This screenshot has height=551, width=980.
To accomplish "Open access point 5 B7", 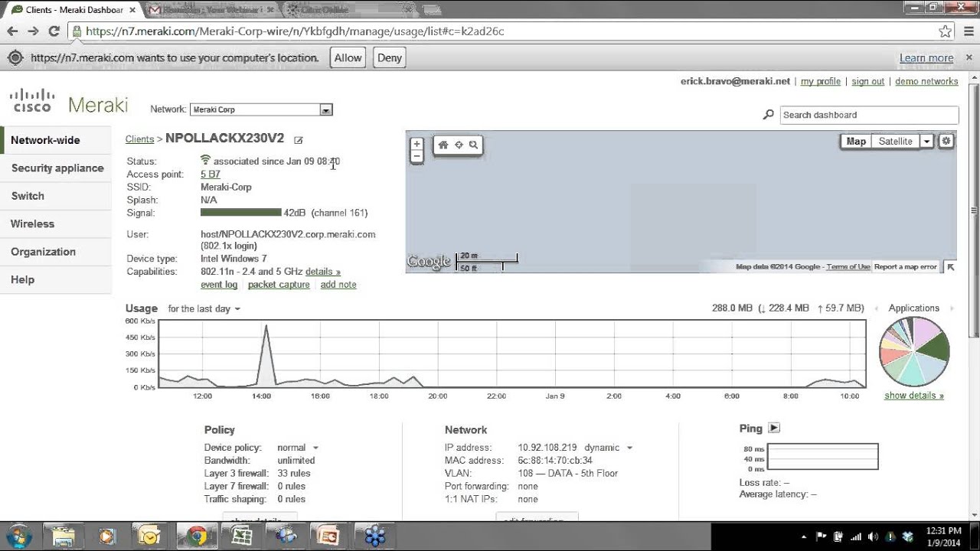I will (x=211, y=174).
